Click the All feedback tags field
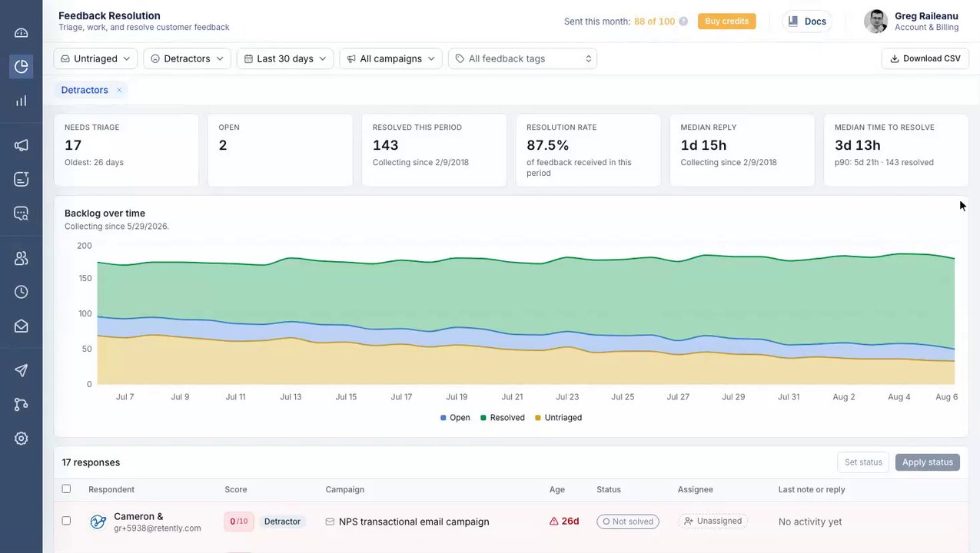Image resolution: width=980 pixels, height=553 pixels. [523, 58]
